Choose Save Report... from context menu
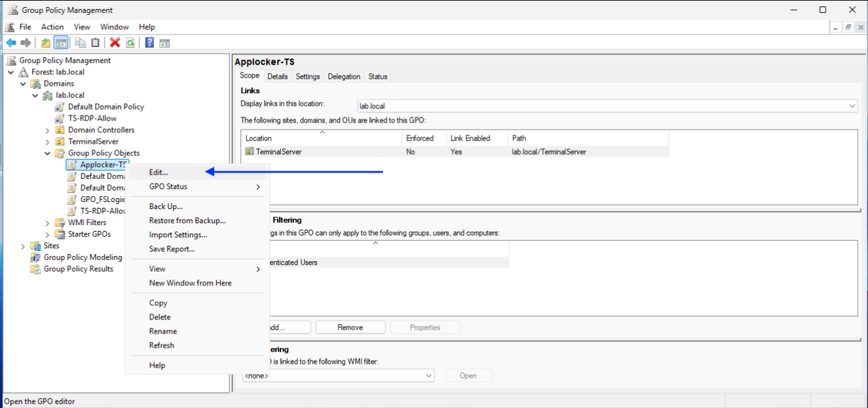 click(x=198, y=249)
